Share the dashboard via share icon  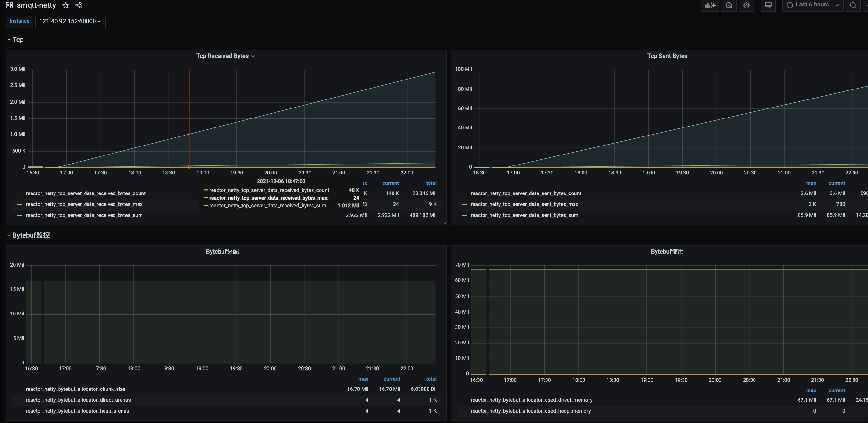78,5
